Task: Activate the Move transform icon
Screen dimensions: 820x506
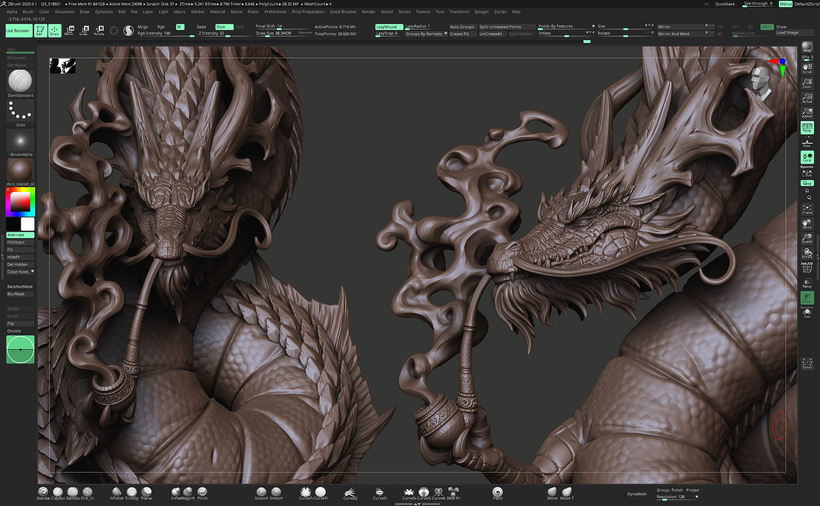Action: point(70,31)
